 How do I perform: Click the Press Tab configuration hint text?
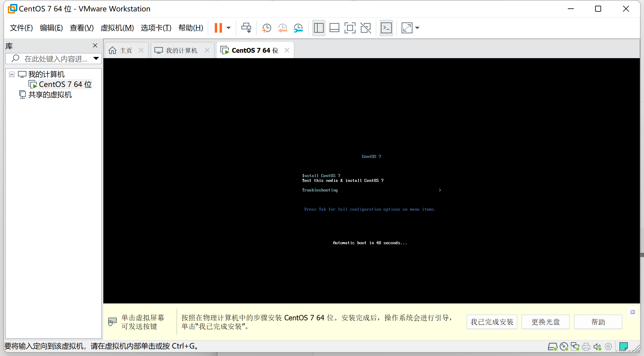tap(370, 209)
